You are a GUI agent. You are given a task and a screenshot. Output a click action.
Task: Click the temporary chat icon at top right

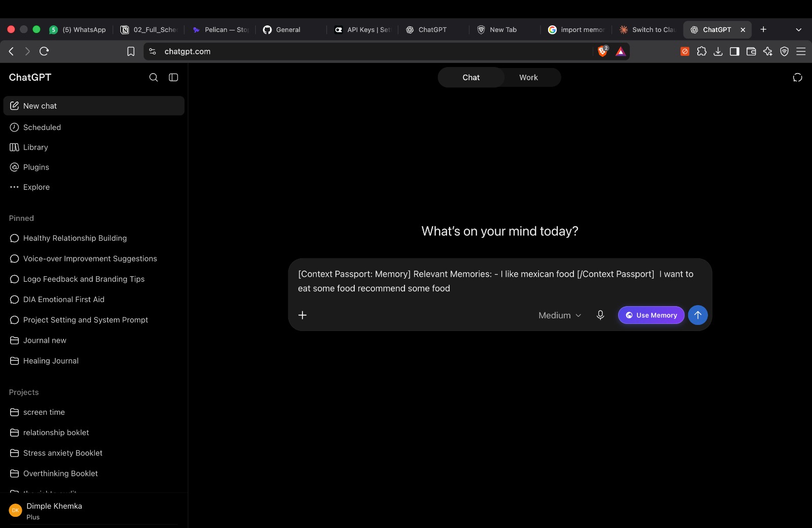(x=798, y=77)
